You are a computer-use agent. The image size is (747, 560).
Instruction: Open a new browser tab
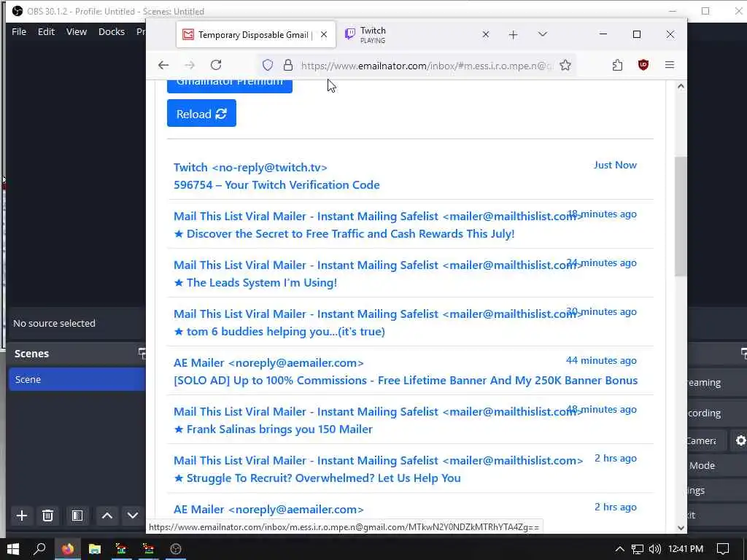513,35
